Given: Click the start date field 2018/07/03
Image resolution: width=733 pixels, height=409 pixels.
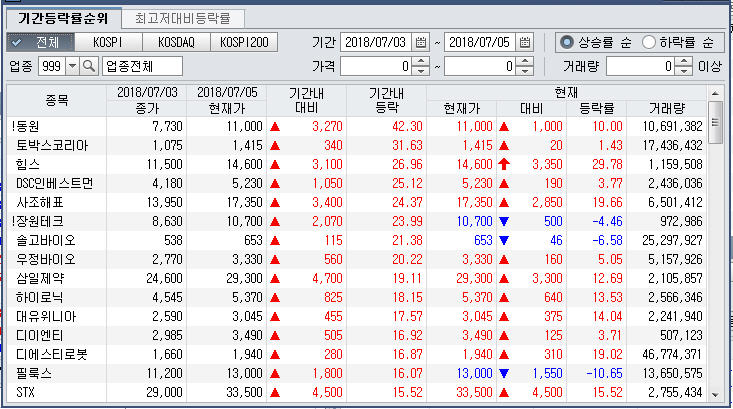Looking at the screenshot, I should pyautogui.click(x=376, y=43).
